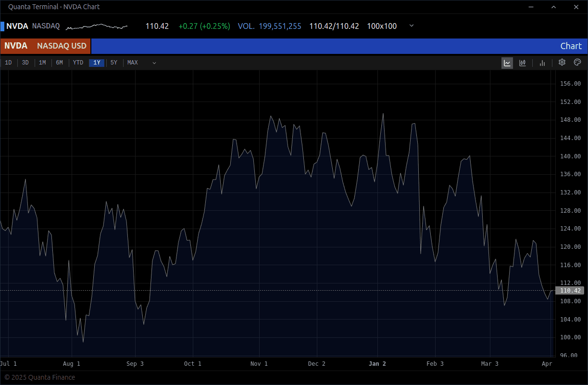Image resolution: width=588 pixels, height=385 pixels.
Task: Click the VOL. label
Action: [246, 26]
